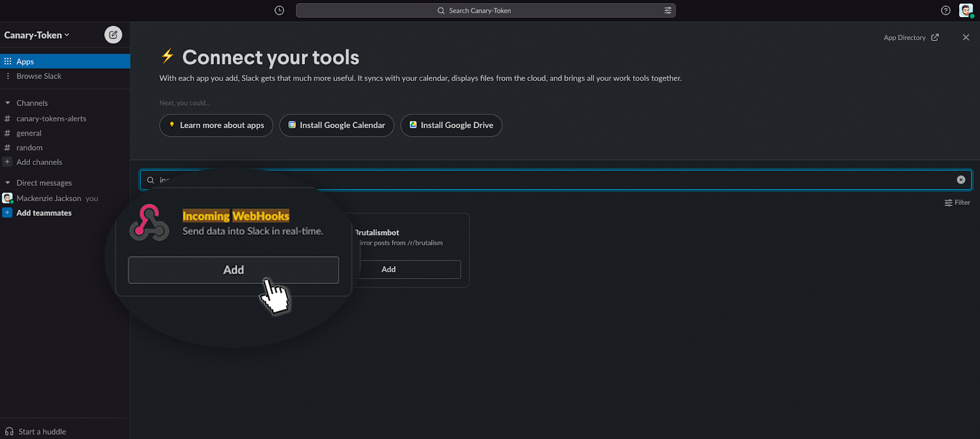
Task: Open the history clock icon
Action: (279, 10)
